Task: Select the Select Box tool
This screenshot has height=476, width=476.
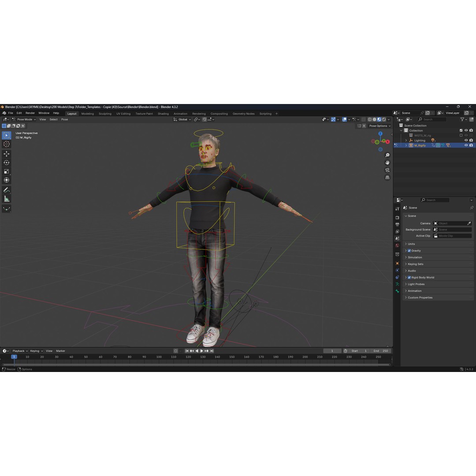Action: point(6,135)
